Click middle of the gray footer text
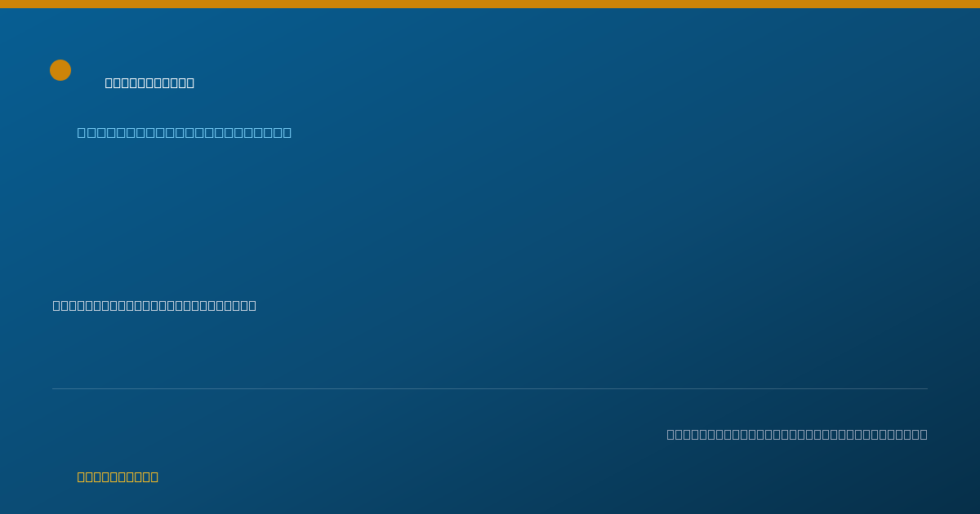Screen dimensions: 980x514 click(x=797, y=434)
